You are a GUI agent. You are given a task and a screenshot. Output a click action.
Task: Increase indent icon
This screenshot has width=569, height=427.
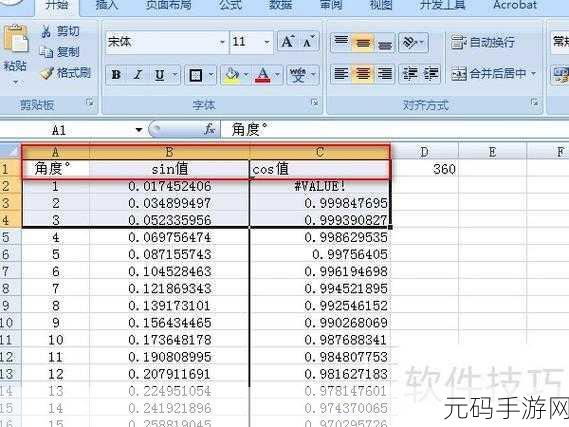click(431, 74)
